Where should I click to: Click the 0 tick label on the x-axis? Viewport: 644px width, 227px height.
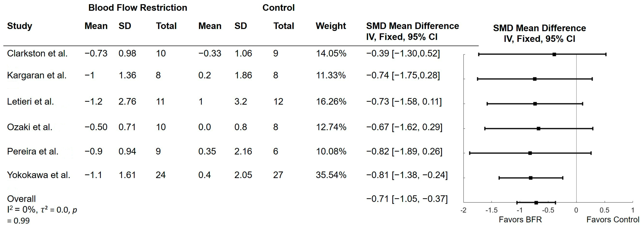tap(576, 210)
